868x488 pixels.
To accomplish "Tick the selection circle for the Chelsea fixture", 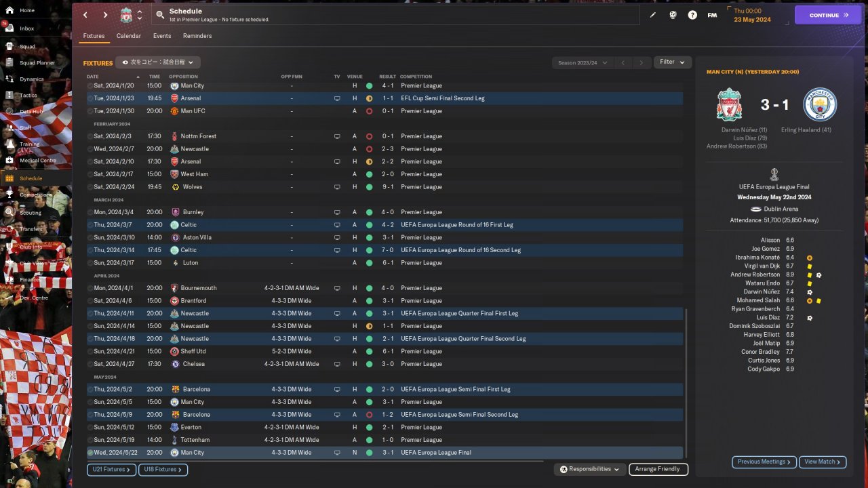I will point(90,364).
